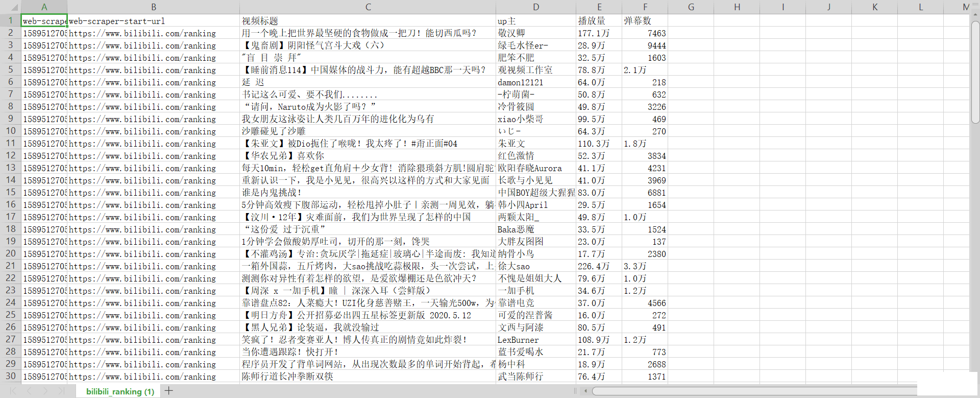This screenshot has width=980, height=398.
Task: Select column A header
Action: click(x=44, y=7)
